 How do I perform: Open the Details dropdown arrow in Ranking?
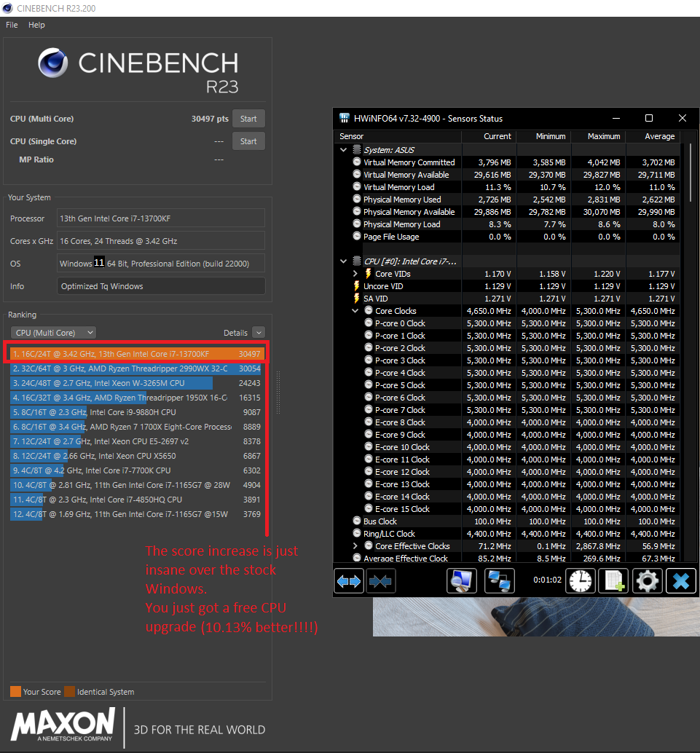point(258,333)
